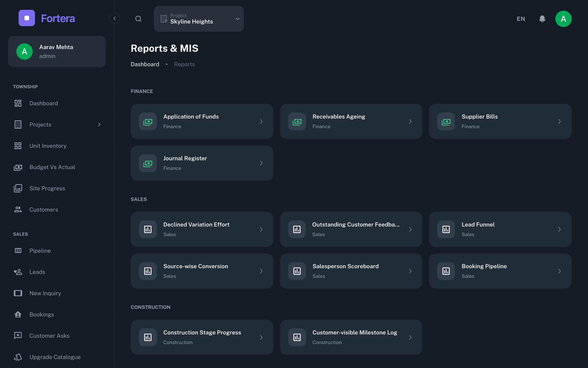Click the Customers people icon
The height and width of the screenshot is (368, 588).
click(x=18, y=210)
